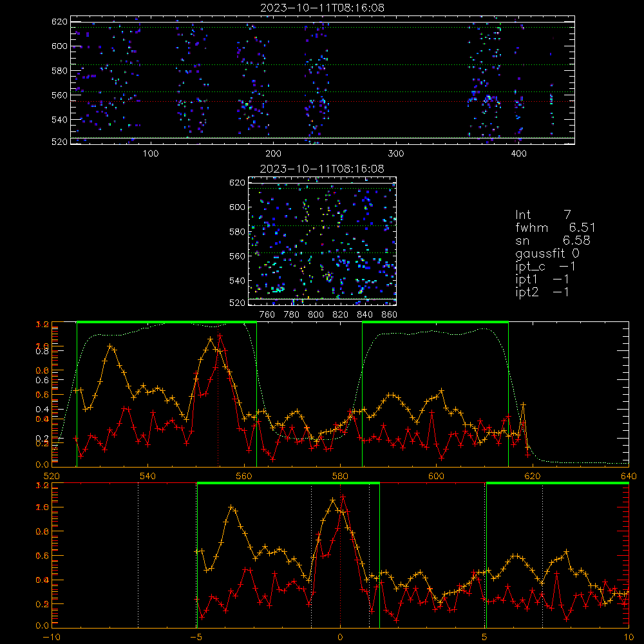Click the x-axis label 760 in zoomed image

[267, 315]
